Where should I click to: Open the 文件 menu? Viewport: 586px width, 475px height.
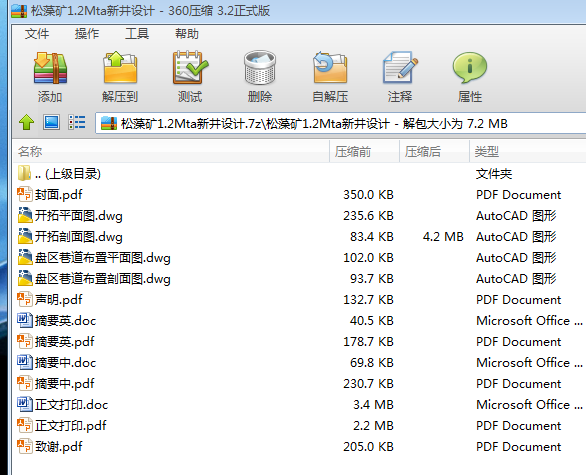(x=37, y=34)
